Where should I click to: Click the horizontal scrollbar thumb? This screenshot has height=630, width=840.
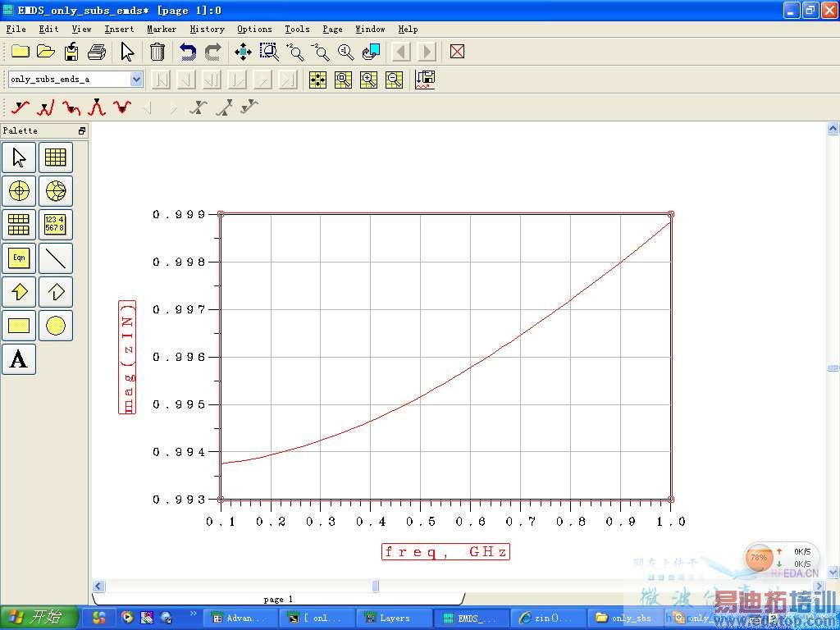point(376,586)
